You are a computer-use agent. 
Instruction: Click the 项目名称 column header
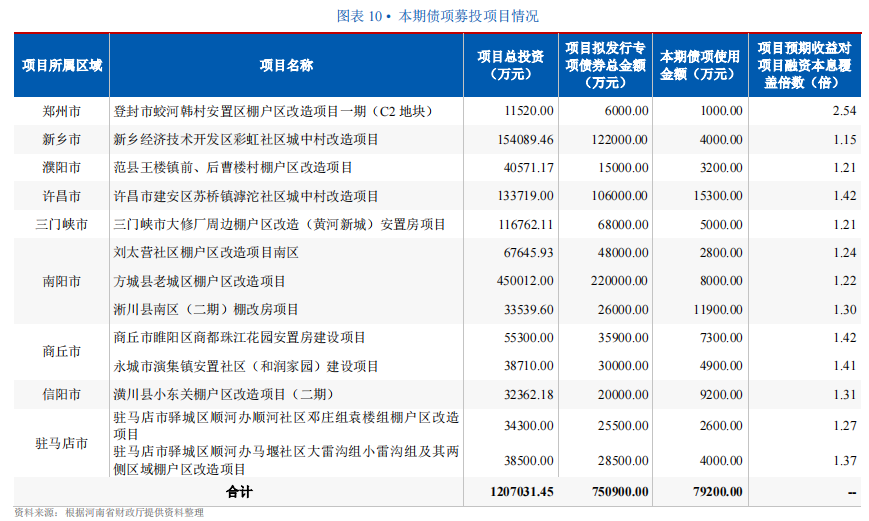tap(286, 65)
